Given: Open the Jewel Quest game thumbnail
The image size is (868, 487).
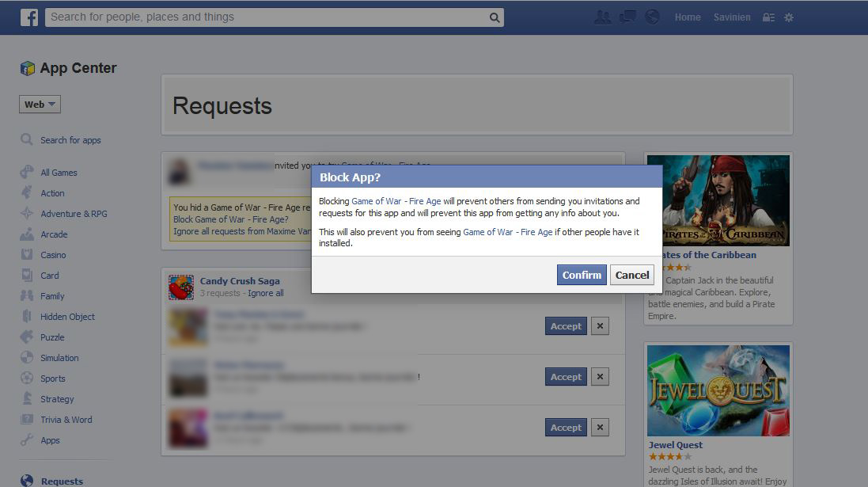Looking at the screenshot, I should pos(718,390).
